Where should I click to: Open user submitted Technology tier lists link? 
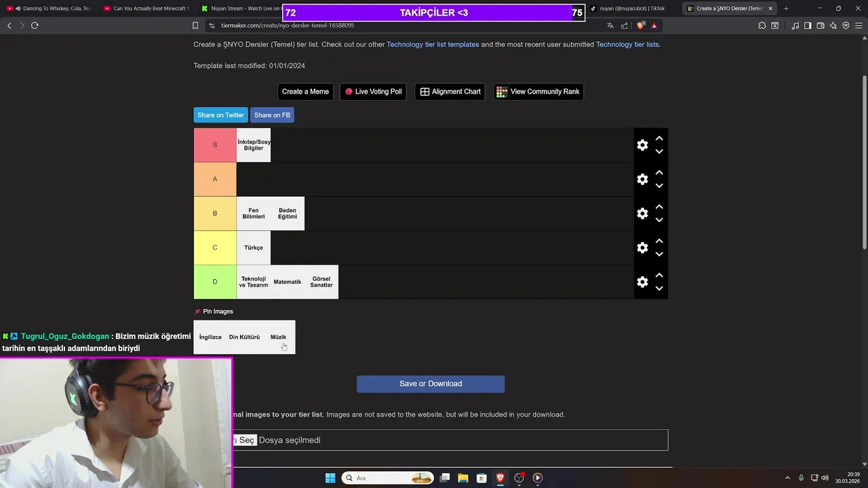pos(627,45)
